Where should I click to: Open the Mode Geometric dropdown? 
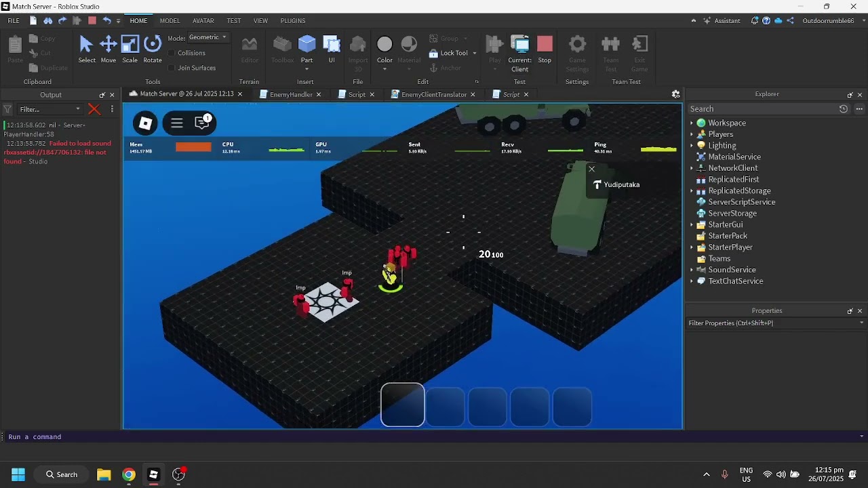click(208, 37)
